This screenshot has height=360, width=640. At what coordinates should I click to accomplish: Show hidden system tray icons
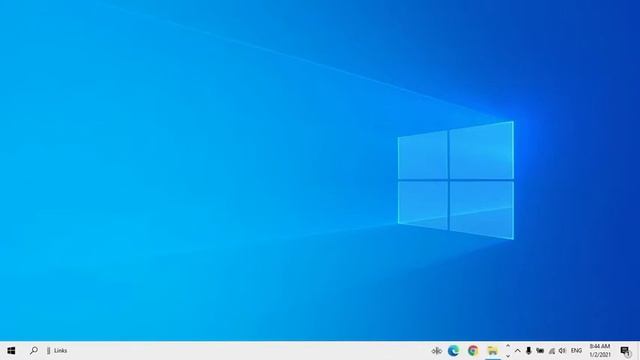tap(518, 351)
